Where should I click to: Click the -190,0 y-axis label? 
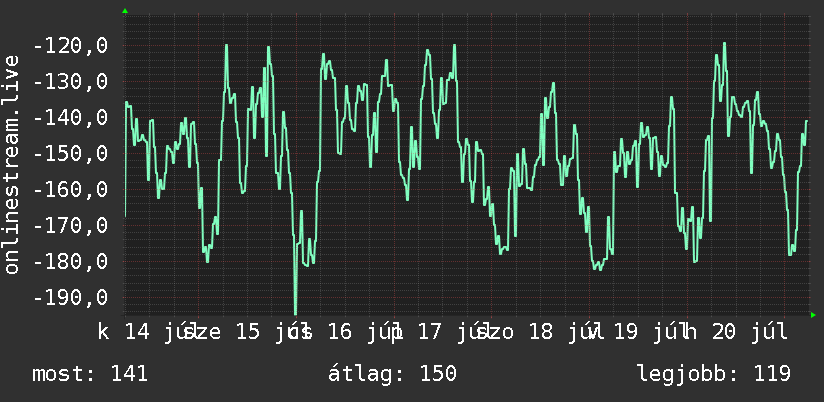pos(70,298)
